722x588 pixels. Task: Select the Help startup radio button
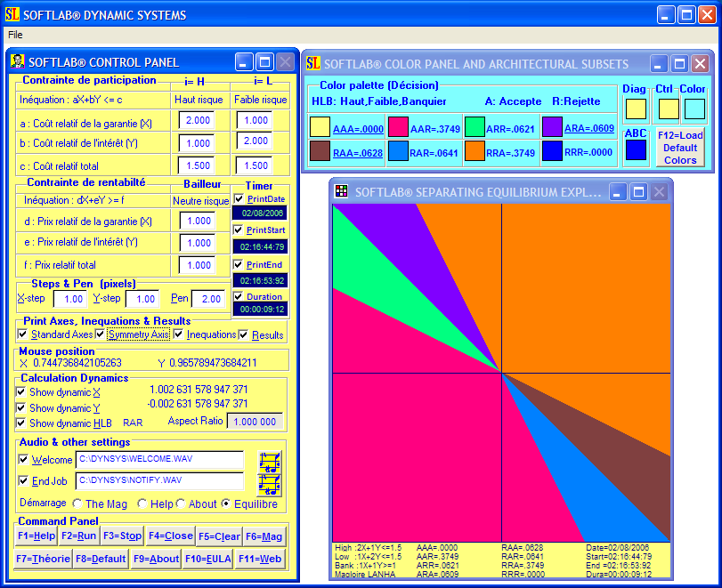pyautogui.click(x=142, y=503)
